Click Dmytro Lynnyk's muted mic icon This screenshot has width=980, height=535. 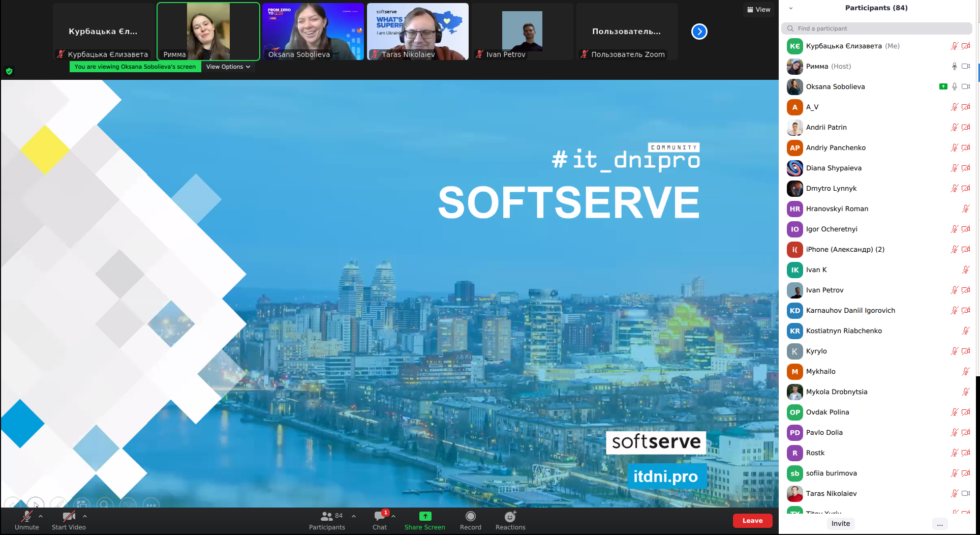pos(955,188)
